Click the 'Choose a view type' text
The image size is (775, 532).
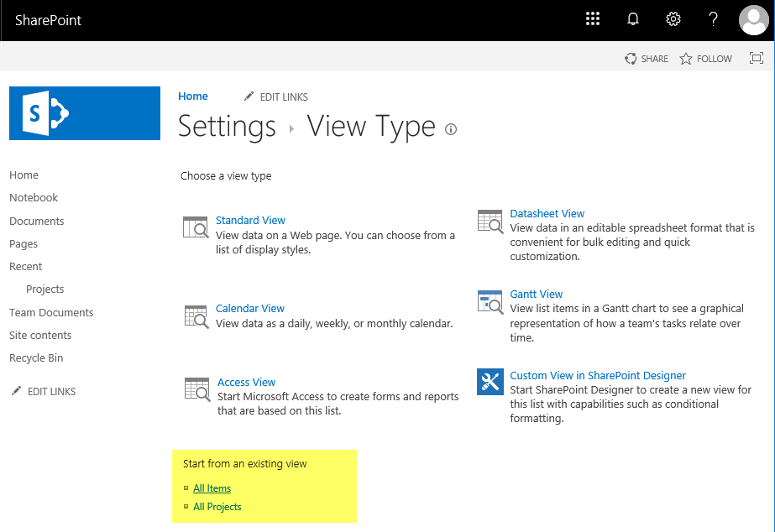(226, 176)
